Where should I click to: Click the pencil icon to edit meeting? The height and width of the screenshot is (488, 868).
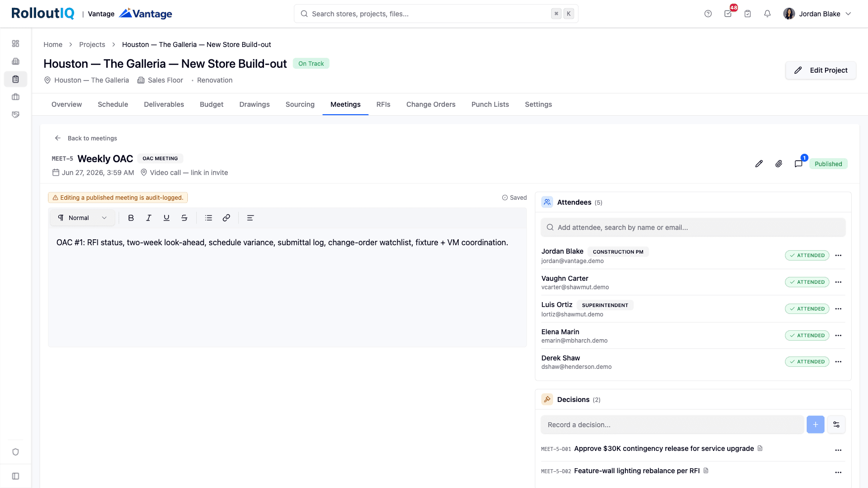point(759,164)
